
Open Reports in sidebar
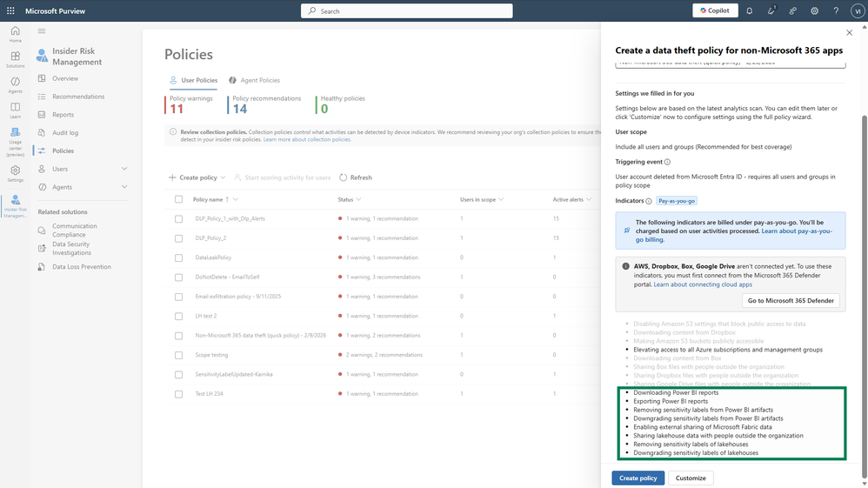tap(63, 115)
